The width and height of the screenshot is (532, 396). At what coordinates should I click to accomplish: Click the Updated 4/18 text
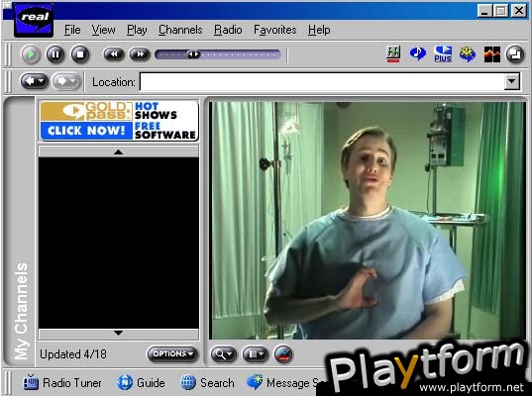73,354
